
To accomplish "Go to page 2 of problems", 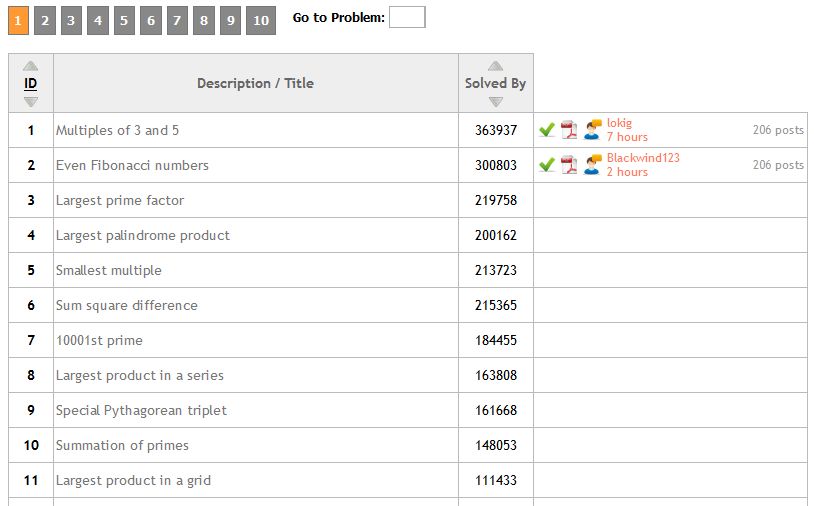I will [x=45, y=20].
